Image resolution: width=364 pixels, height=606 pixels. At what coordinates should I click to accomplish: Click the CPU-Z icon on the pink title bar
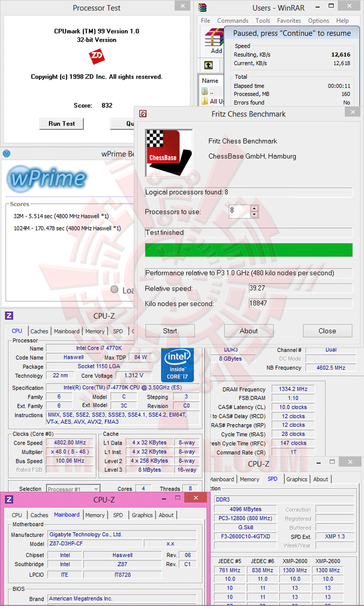click(x=9, y=499)
